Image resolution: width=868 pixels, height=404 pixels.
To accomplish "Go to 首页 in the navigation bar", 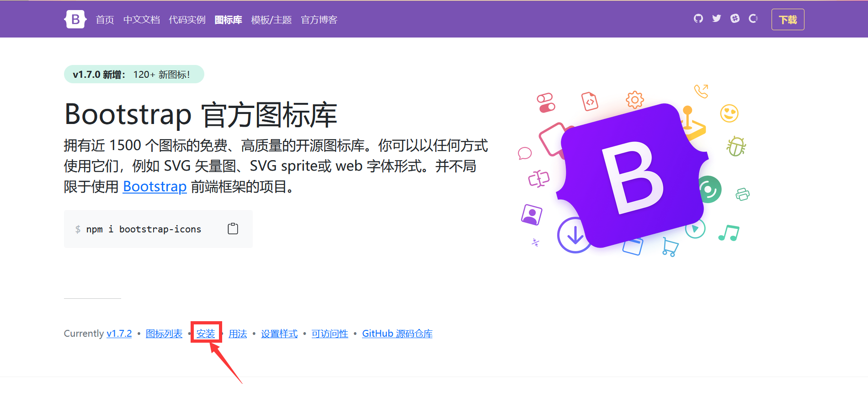I will pos(105,20).
